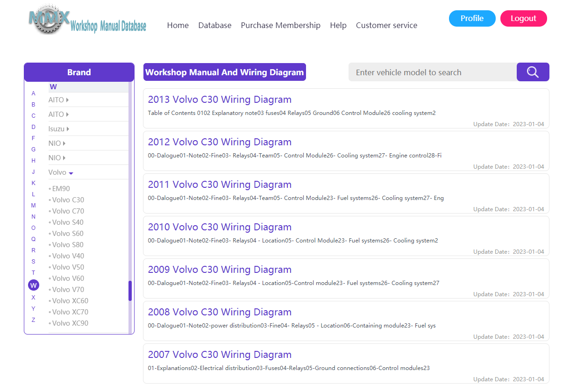Jump to brand letter X
This screenshot has width=577, height=392.
pyautogui.click(x=33, y=298)
